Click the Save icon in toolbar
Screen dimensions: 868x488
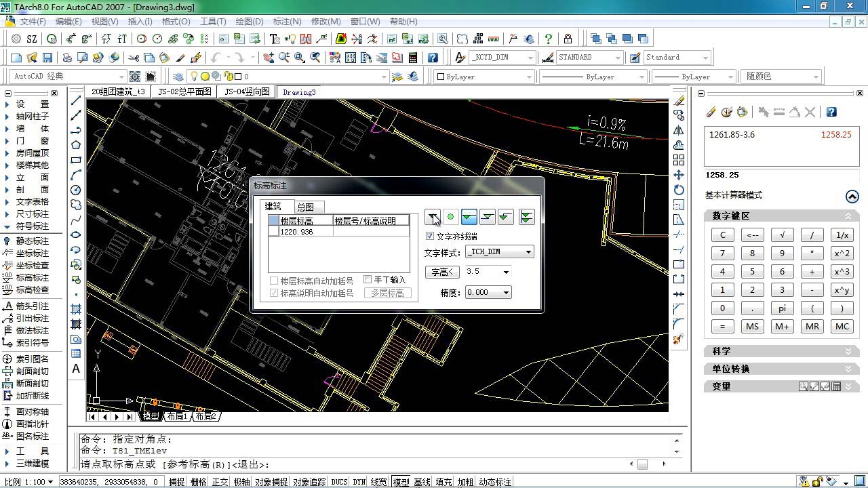click(x=47, y=58)
